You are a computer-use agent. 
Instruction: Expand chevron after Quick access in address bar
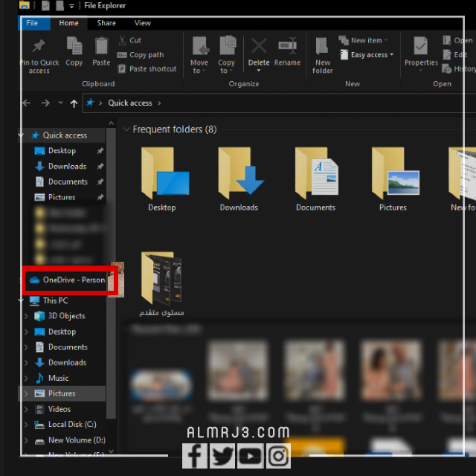[159, 103]
